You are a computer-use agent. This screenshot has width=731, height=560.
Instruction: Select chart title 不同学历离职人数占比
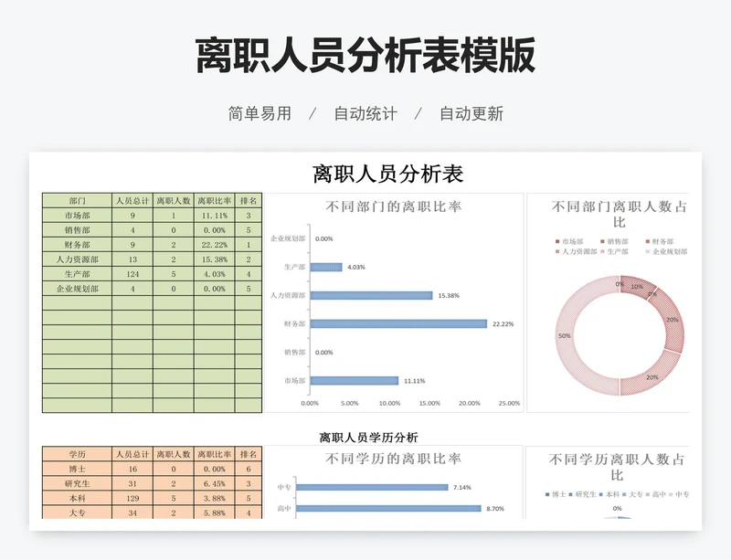pos(617,467)
